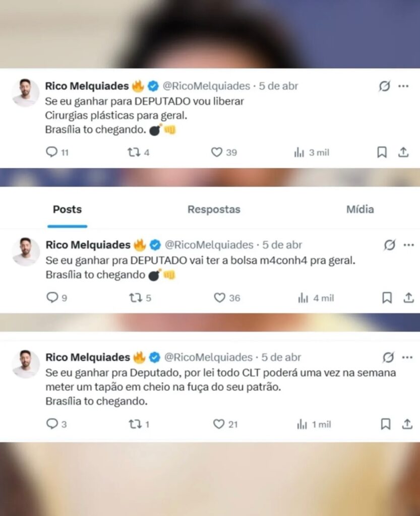Image resolution: width=420 pixels, height=516 pixels.
Task: Like the tweet with 39 likes
Action: click(x=217, y=152)
